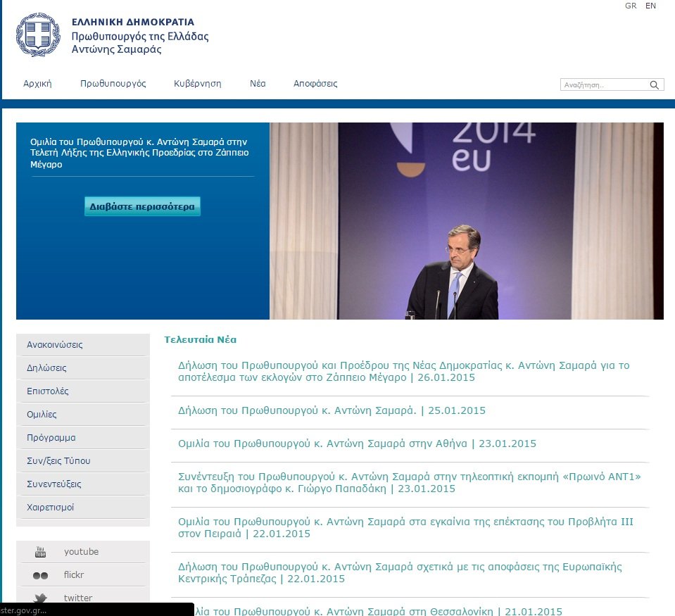Click the Hellenic Republic coat of arms logo
This screenshot has width=675, height=616.
(x=38, y=35)
